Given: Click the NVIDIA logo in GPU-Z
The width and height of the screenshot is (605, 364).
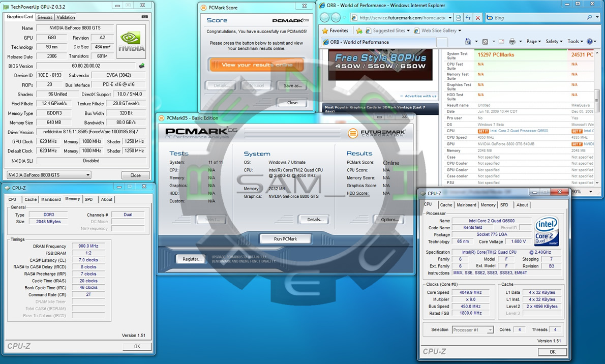Looking at the screenshot, I should tap(131, 42).
